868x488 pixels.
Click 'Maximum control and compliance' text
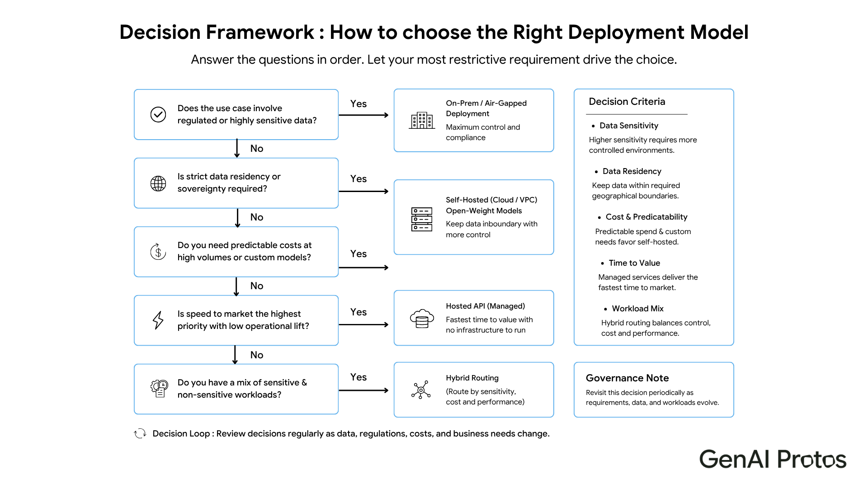point(483,132)
